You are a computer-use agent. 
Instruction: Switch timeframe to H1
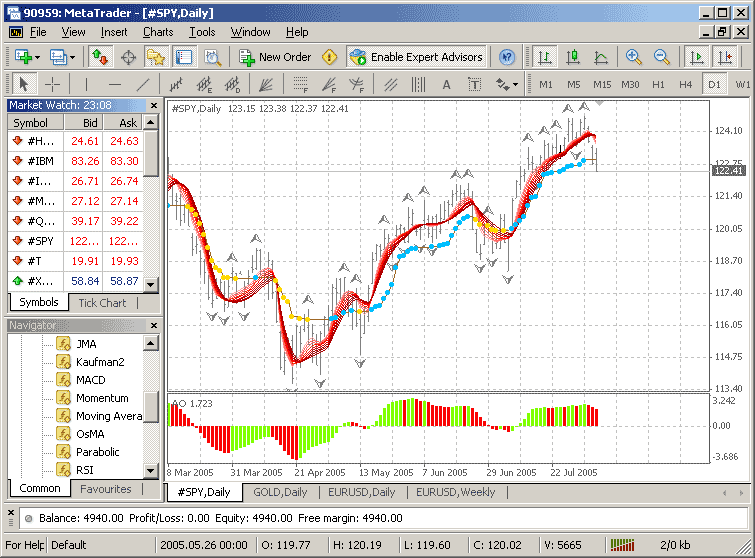[658, 85]
